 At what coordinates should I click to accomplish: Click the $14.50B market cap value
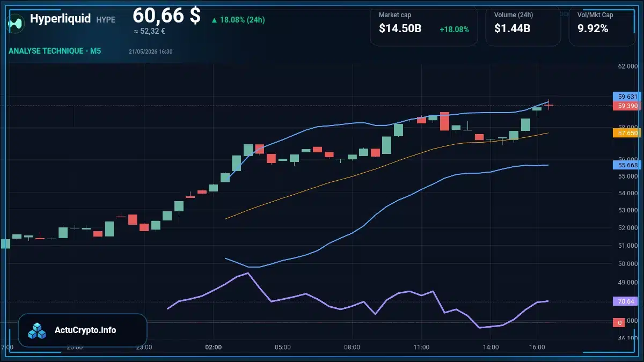[400, 29]
